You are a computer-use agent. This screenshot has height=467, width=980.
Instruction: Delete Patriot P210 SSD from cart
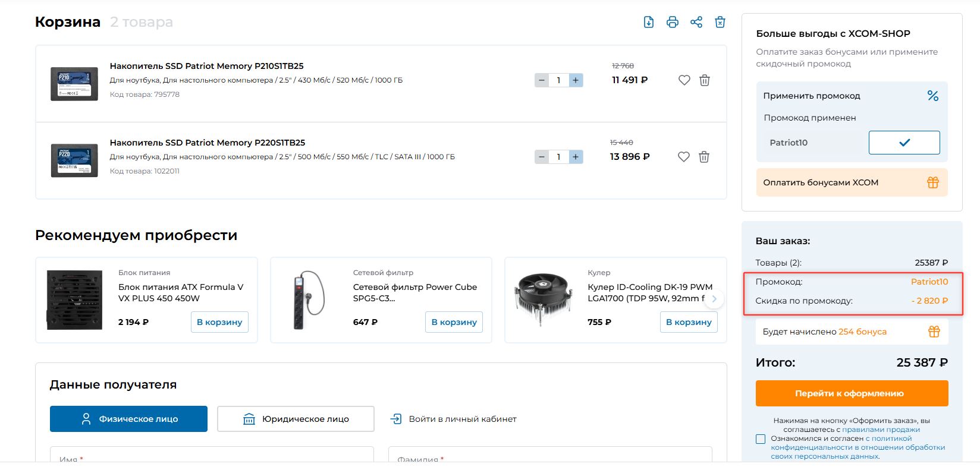(x=705, y=80)
